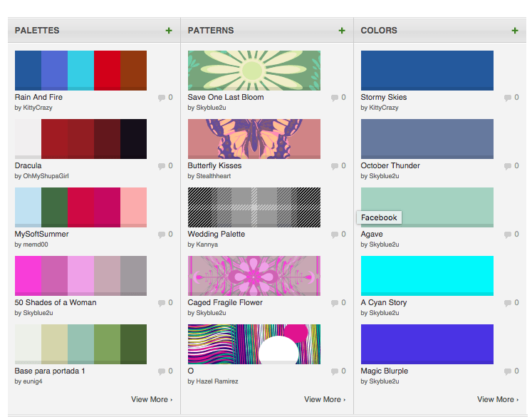Screen dimensions: 532x417
Task: Open comments for Agave color
Action: click(x=511, y=235)
